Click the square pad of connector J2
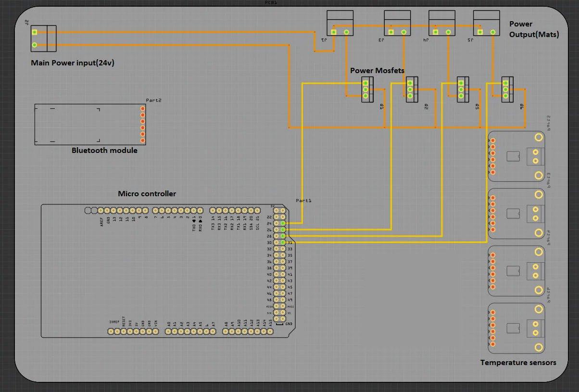 [35, 32]
